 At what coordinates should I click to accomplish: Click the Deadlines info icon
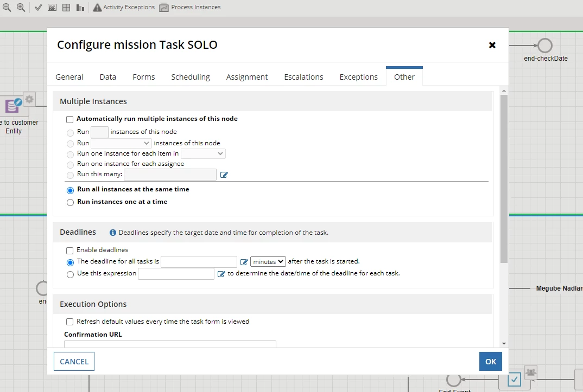coord(113,233)
